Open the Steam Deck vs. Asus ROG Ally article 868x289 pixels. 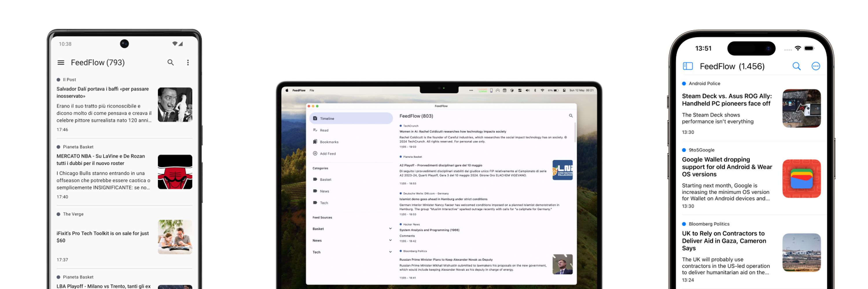751,108
